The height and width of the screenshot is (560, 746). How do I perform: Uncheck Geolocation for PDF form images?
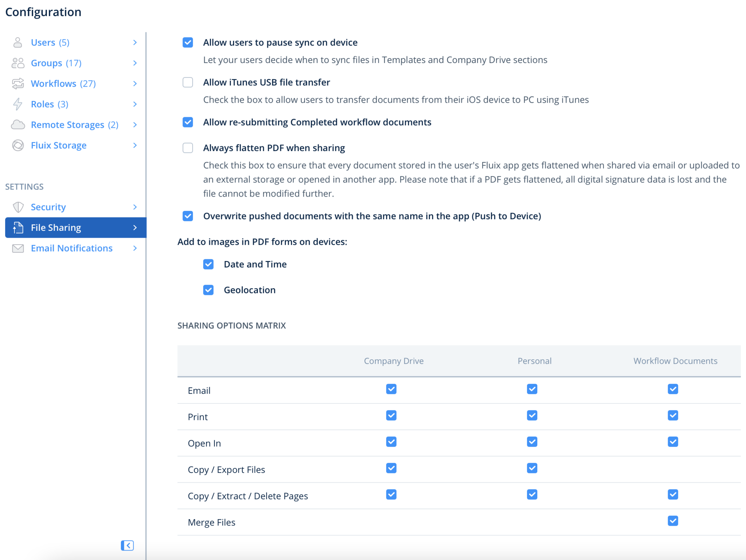[x=208, y=290]
